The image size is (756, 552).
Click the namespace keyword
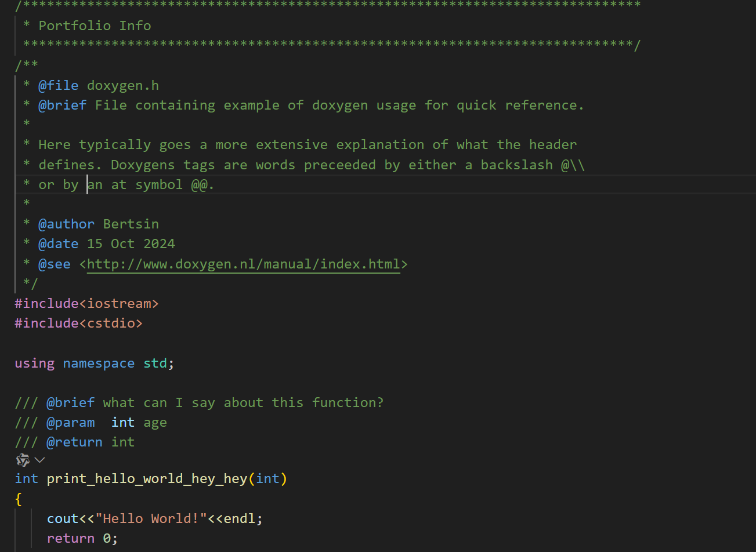pyautogui.click(x=98, y=364)
